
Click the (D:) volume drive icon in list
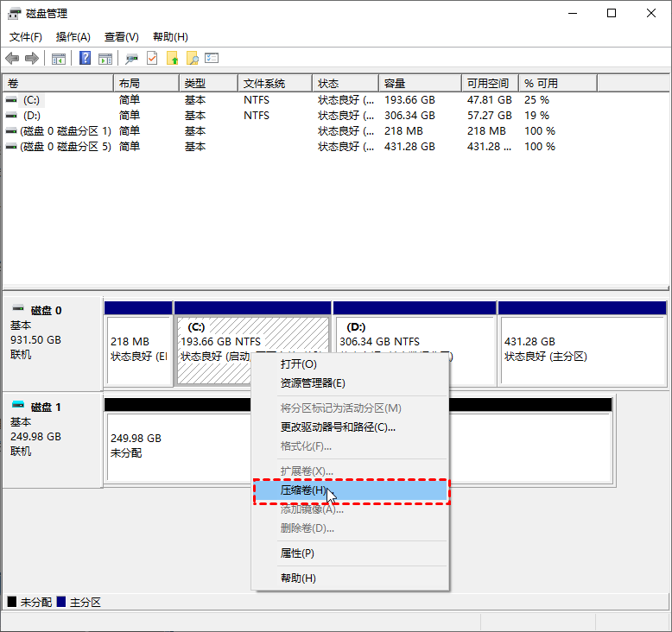[11, 115]
